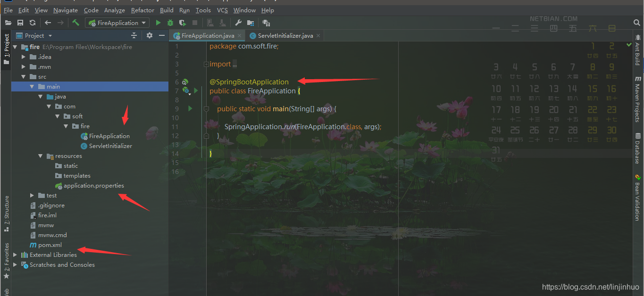Image resolution: width=644 pixels, height=296 pixels.
Task: Toggle the 2: Favorites tool window
Action: point(7,261)
